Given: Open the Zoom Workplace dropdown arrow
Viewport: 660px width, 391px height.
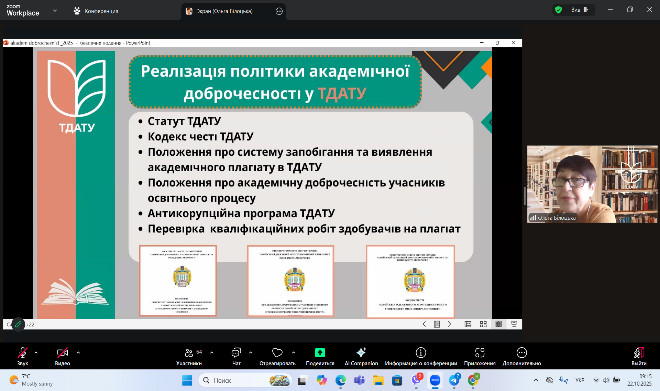Looking at the screenshot, I should [55, 11].
